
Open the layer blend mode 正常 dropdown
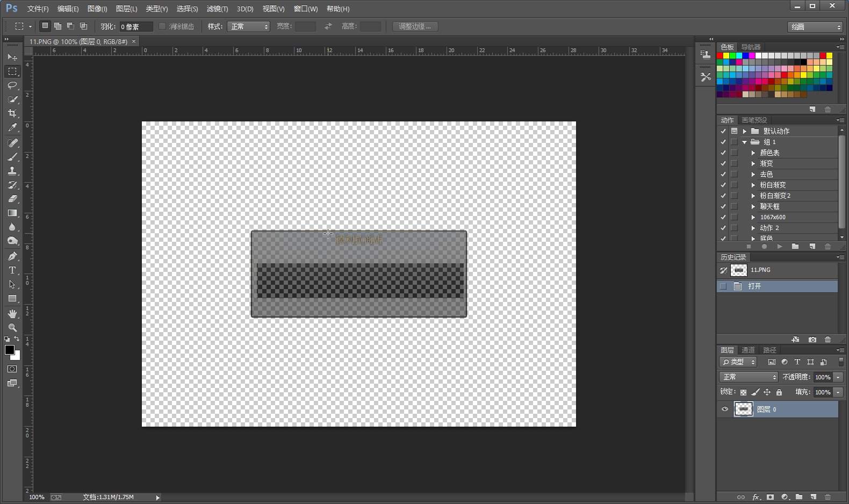pos(749,377)
